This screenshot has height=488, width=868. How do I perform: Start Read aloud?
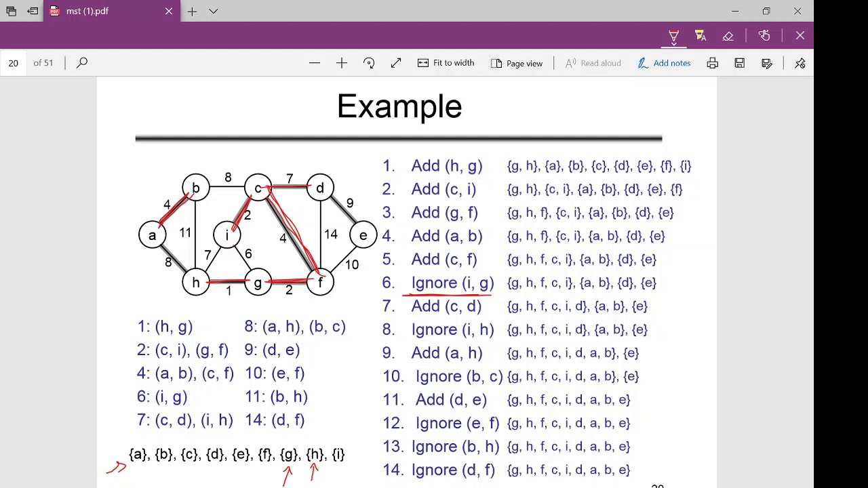point(593,63)
